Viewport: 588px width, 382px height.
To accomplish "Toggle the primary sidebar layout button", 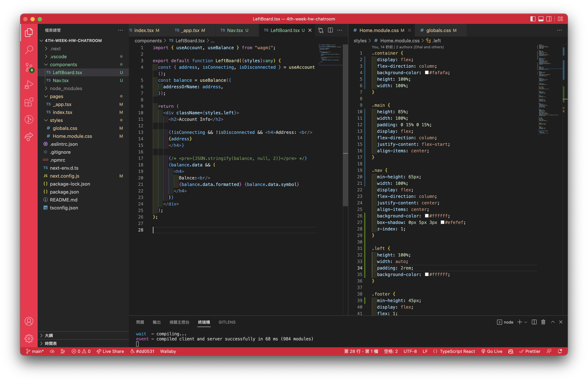I will (533, 19).
